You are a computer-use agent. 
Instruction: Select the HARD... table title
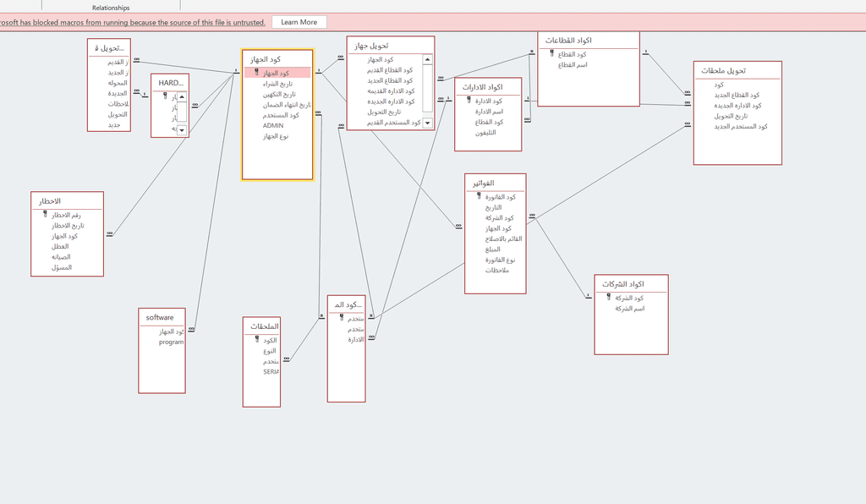pos(171,83)
